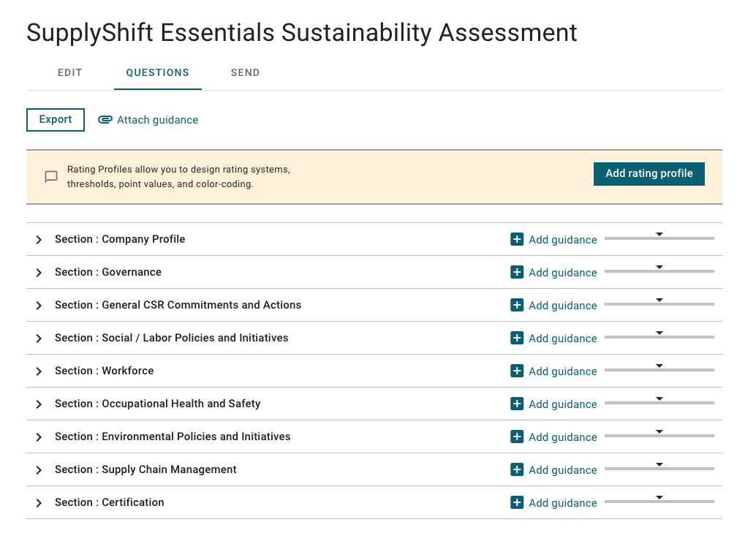Expand Supply Chain Management section chevron

pyautogui.click(x=39, y=469)
